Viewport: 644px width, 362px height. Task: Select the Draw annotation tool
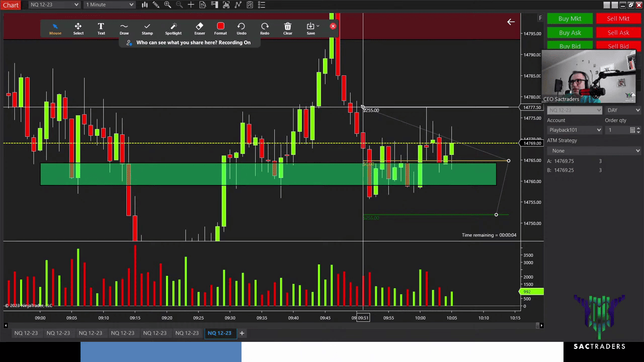coord(124,29)
